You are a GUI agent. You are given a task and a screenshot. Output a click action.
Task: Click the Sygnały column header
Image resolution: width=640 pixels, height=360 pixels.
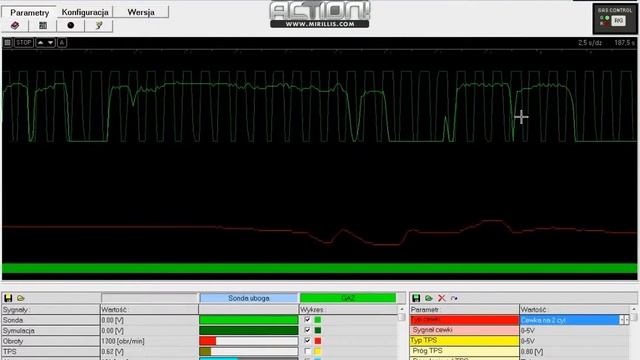(x=51, y=310)
